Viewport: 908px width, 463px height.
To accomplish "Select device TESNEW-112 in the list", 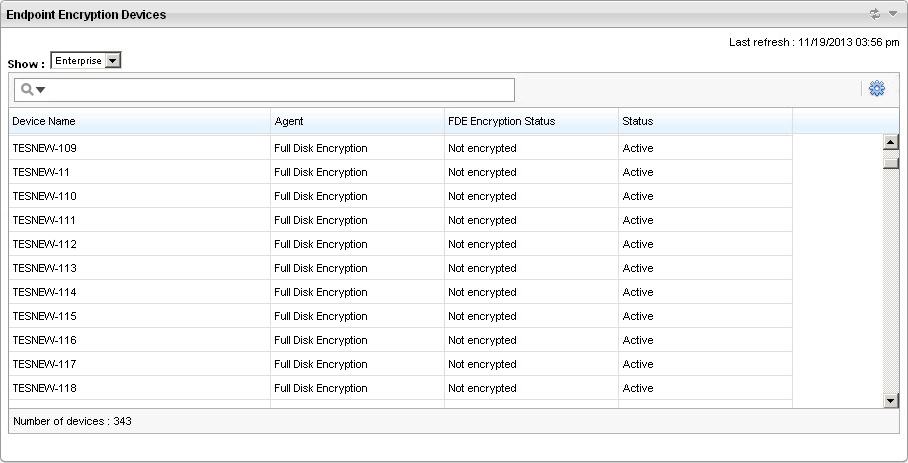I will (x=45, y=244).
